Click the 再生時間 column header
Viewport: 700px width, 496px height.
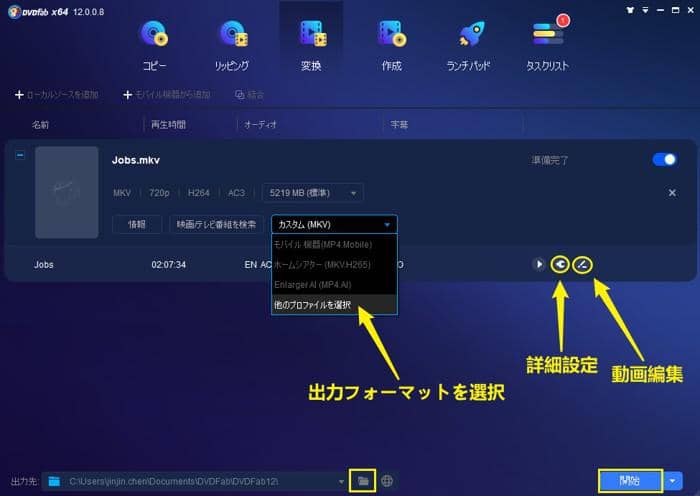click(x=168, y=125)
